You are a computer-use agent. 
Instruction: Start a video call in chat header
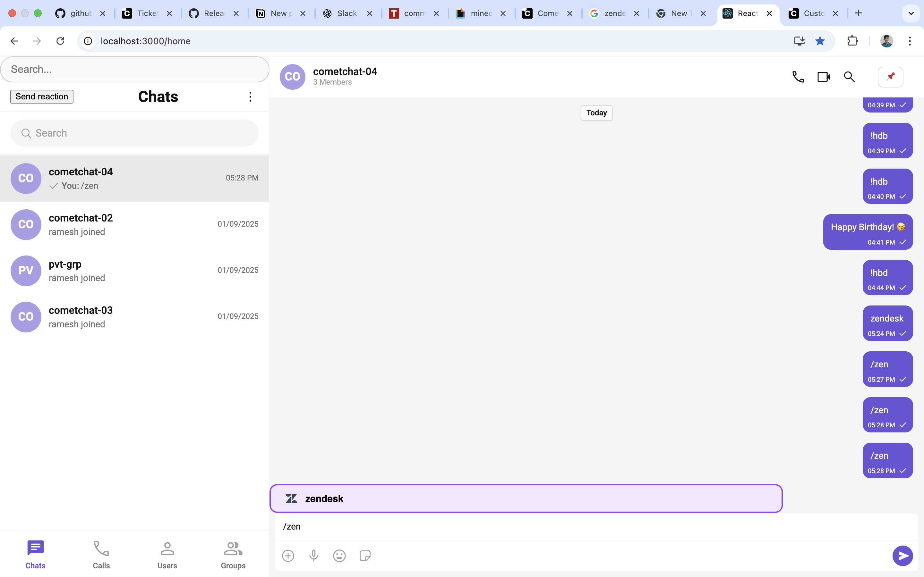(x=824, y=77)
